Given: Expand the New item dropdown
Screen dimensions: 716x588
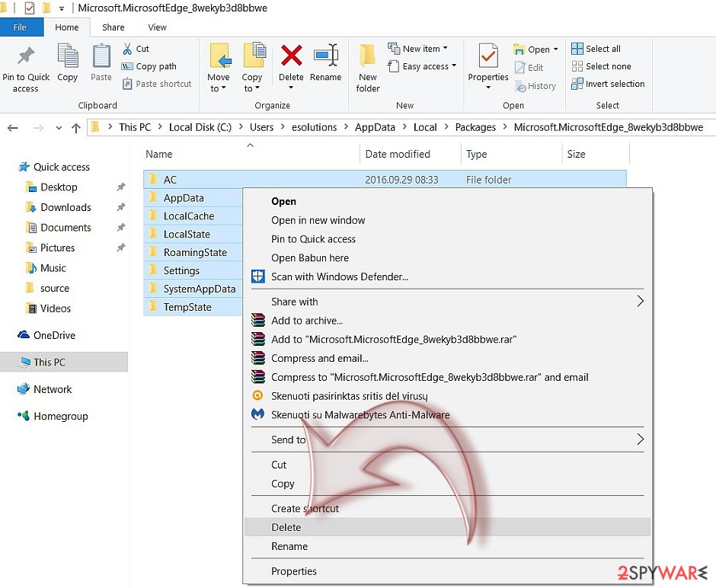Looking at the screenshot, I should coord(446,48).
